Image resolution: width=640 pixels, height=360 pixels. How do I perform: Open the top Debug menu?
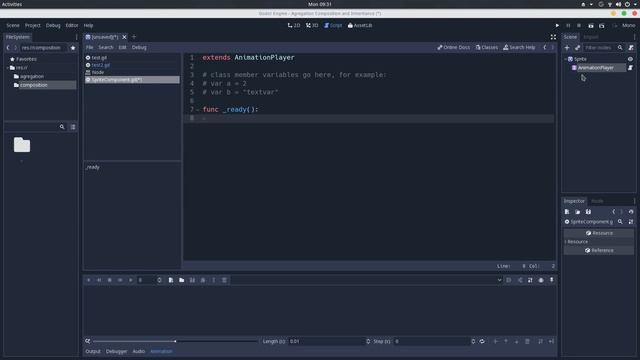click(53, 25)
